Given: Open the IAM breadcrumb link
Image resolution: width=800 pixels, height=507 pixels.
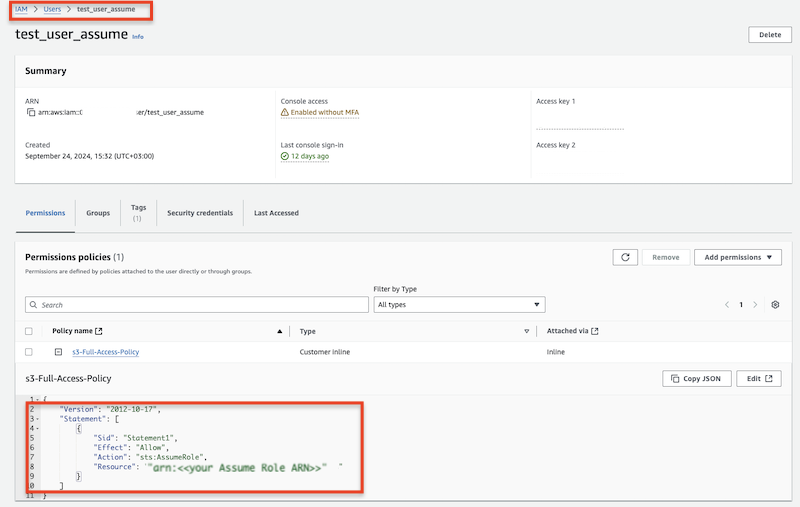Looking at the screenshot, I should [x=21, y=9].
